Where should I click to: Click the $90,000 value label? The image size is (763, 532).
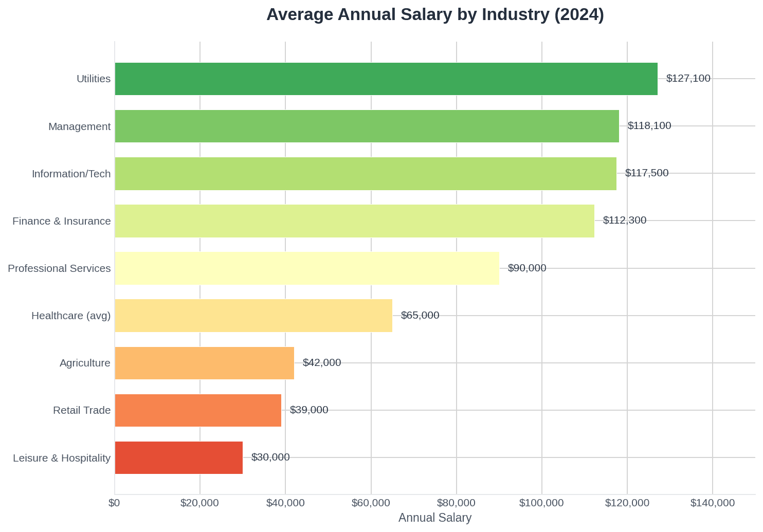coord(527,268)
